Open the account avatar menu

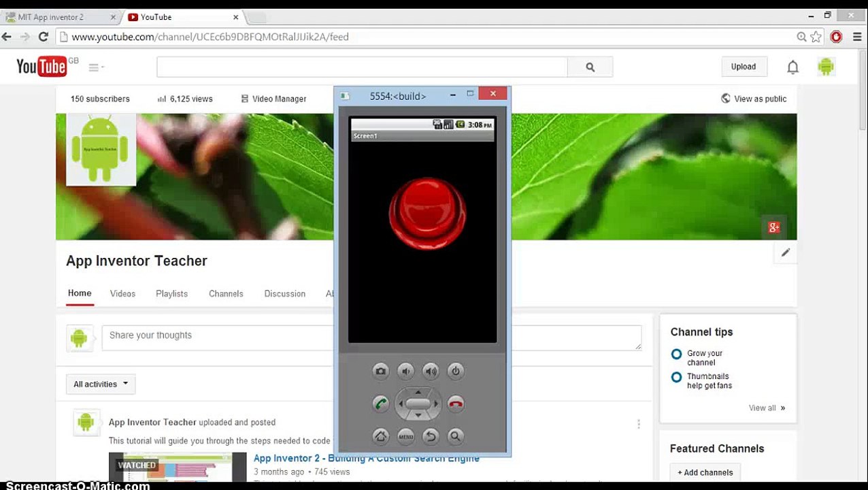tap(826, 66)
